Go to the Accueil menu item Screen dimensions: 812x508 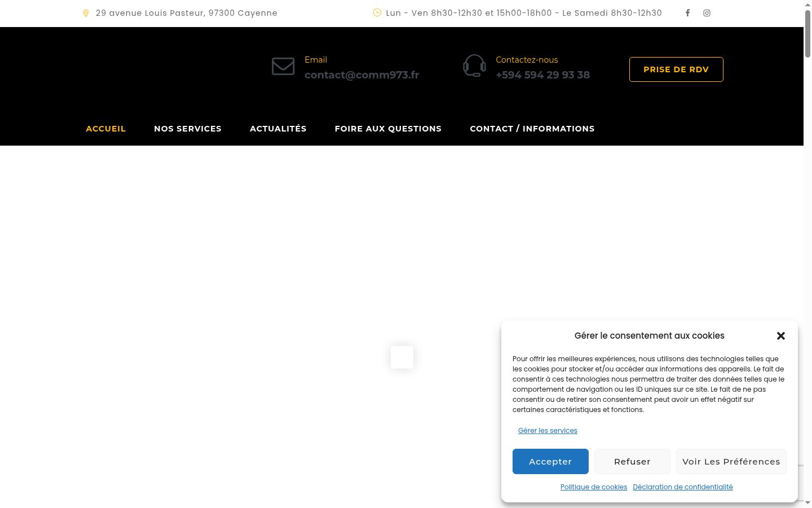(106, 129)
